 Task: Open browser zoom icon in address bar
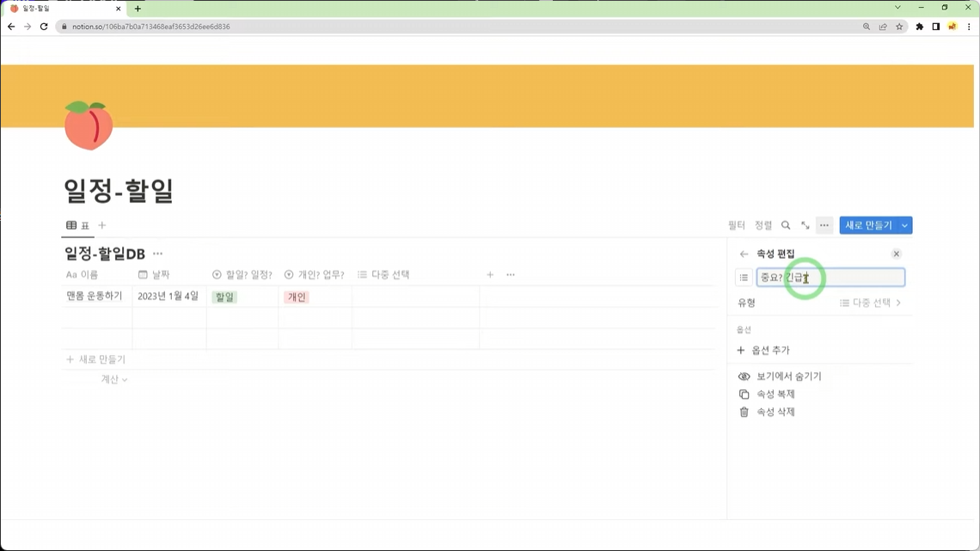tap(867, 27)
